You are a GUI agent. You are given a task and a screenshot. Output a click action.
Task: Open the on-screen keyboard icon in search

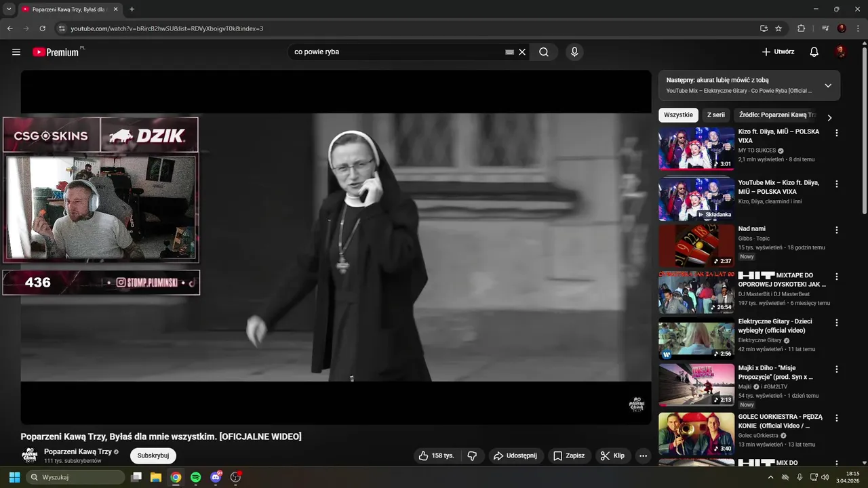(509, 52)
